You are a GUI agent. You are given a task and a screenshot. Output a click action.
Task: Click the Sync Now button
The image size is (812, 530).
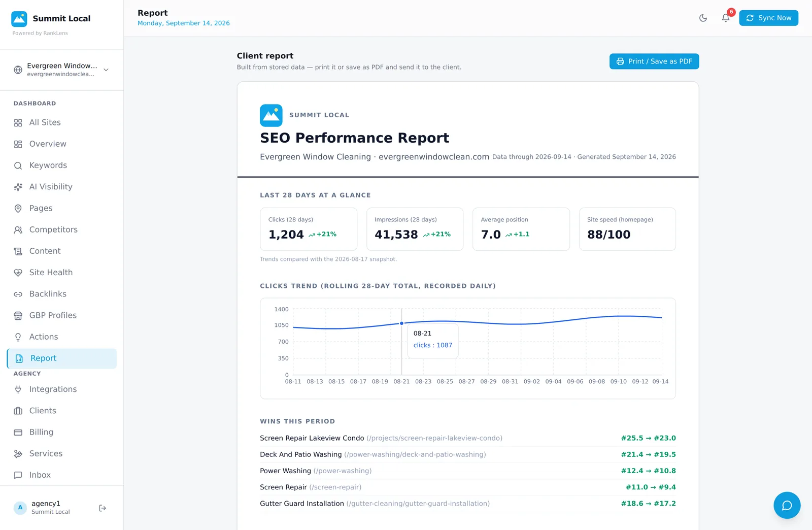[768, 18]
